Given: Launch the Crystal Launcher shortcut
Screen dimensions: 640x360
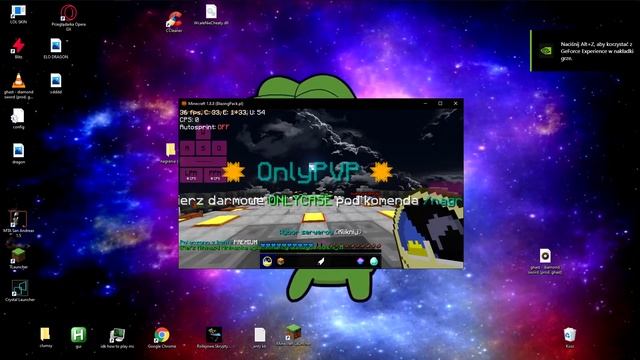Looking at the screenshot, I should pos(20,291).
